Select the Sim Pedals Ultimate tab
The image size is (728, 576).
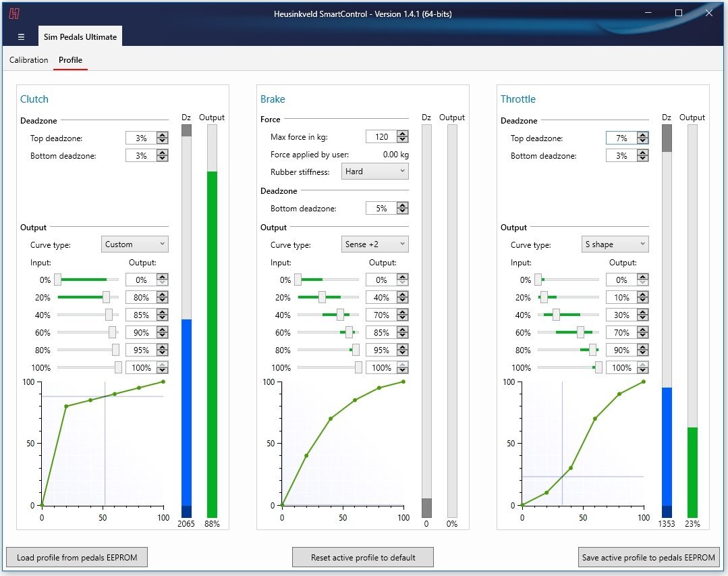80,37
